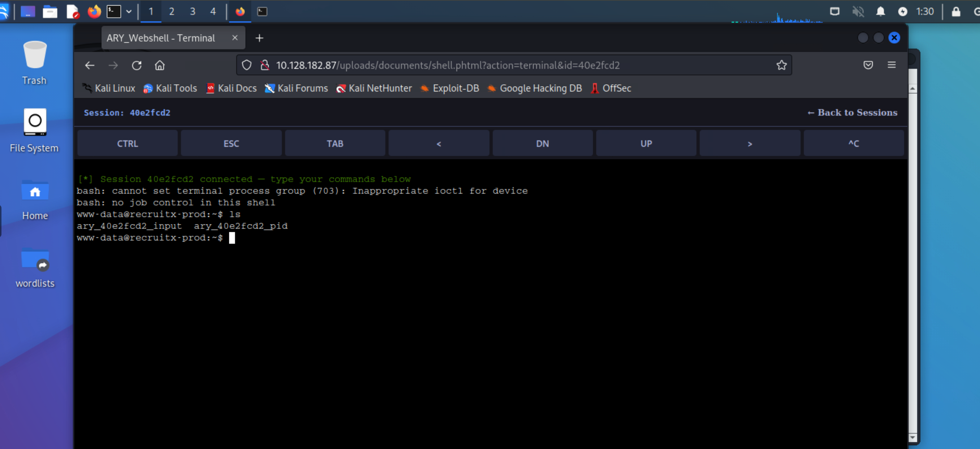Click the DN arrow key button
980x449 pixels.
coord(543,144)
